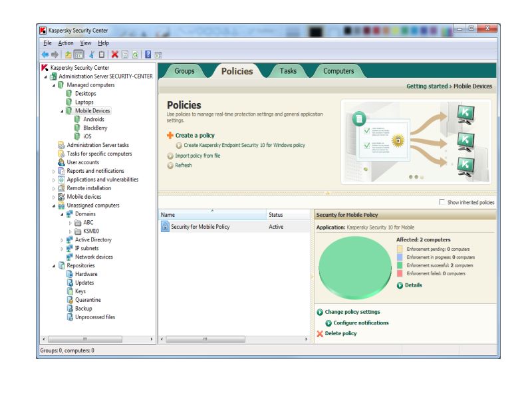Click the Forward arrow in the toolbar

[x=55, y=55]
